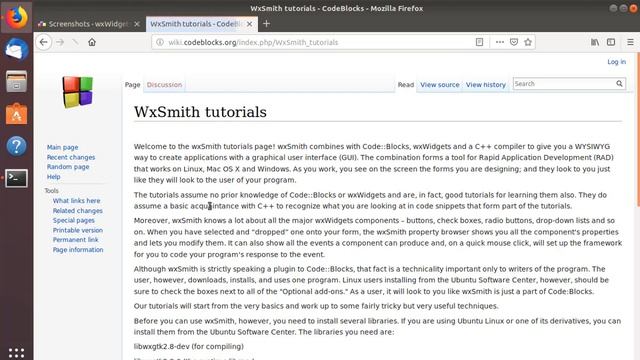Click the wiki search magnifier icon
This screenshot has width=640, height=360.
tap(619, 84)
